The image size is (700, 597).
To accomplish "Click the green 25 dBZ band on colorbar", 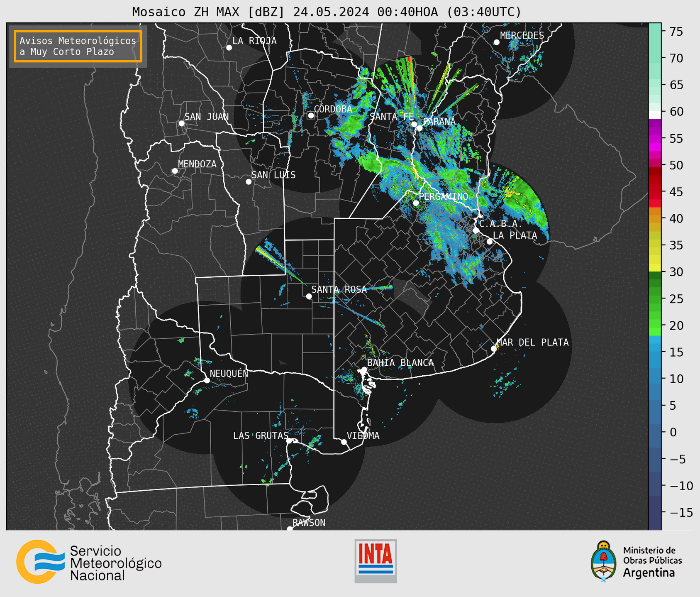I will [655, 299].
